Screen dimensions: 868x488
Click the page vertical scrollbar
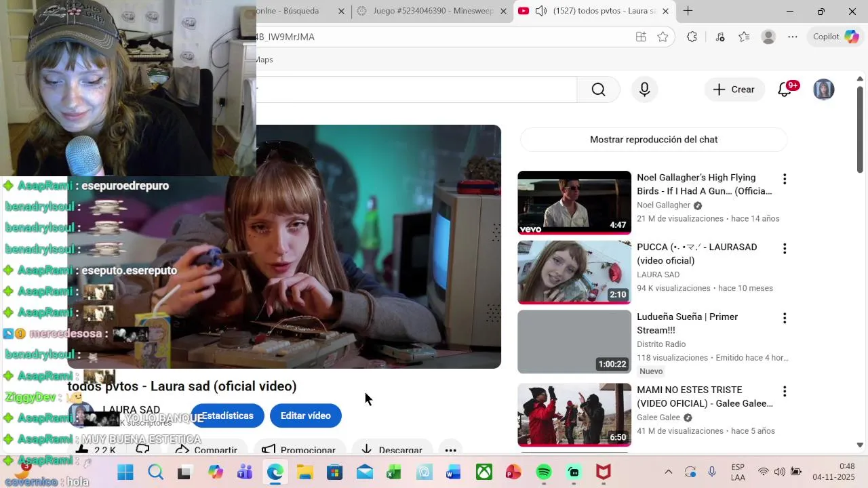[x=861, y=129]
